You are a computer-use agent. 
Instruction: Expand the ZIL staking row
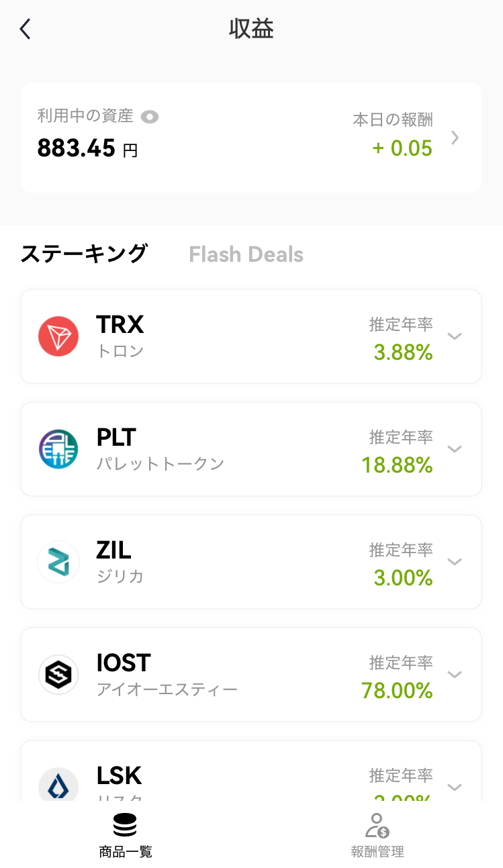click(455, 562)
